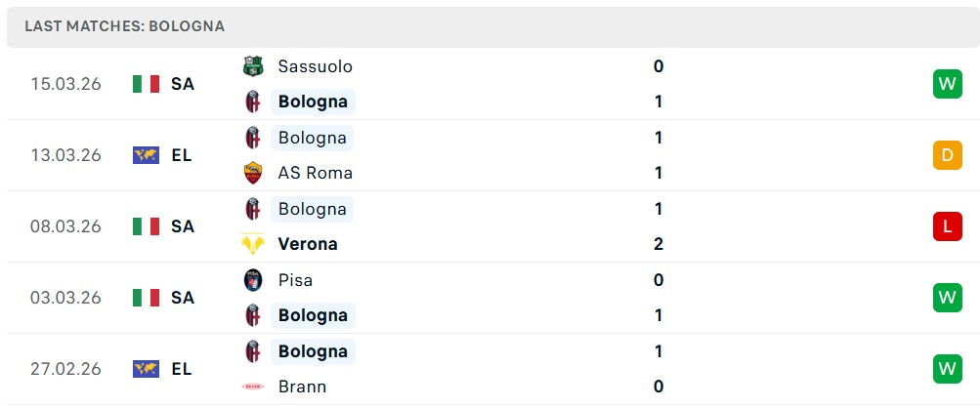Click green W badge for Brann match
980x408 pixels.
(947, 369)
